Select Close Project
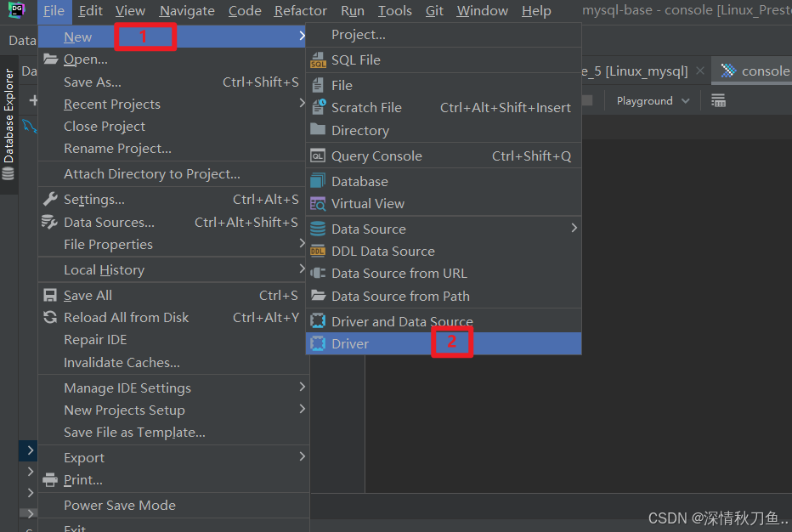Screen dimensions: 792x532 173,127
